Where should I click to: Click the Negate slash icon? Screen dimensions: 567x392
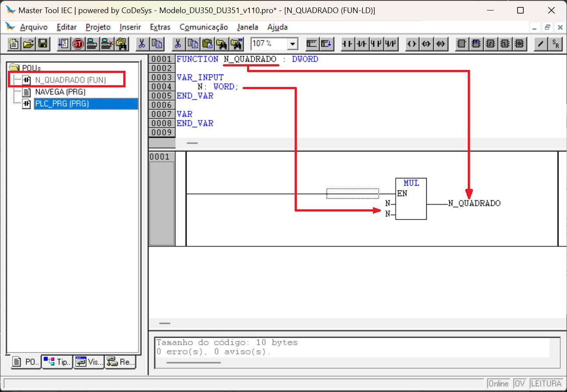coord(541,44)
